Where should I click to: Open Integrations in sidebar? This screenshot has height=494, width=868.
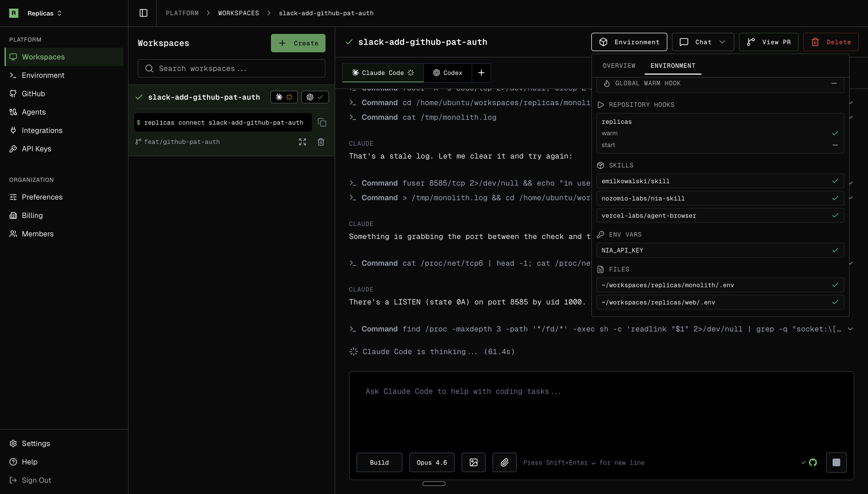(64, 130)
